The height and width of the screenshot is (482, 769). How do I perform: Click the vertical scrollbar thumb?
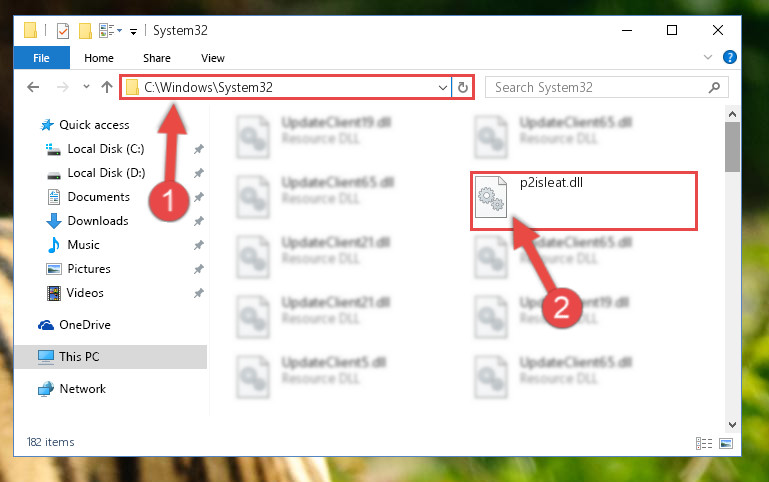732,147
